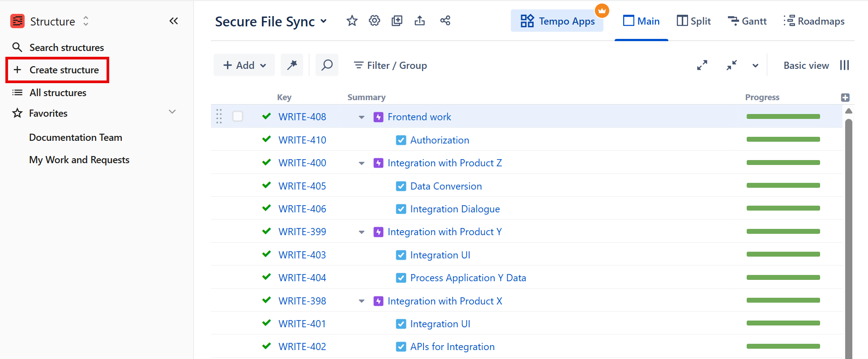
Task: Click progress bar of WRITE-399 row
Action: coord(783,232)
